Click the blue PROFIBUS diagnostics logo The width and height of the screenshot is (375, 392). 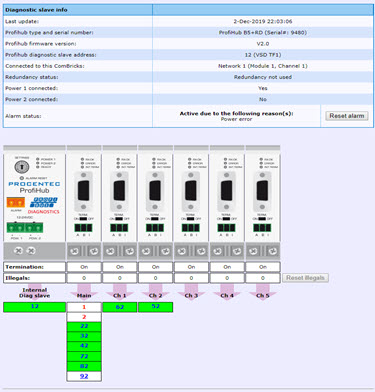coord(44,202)
